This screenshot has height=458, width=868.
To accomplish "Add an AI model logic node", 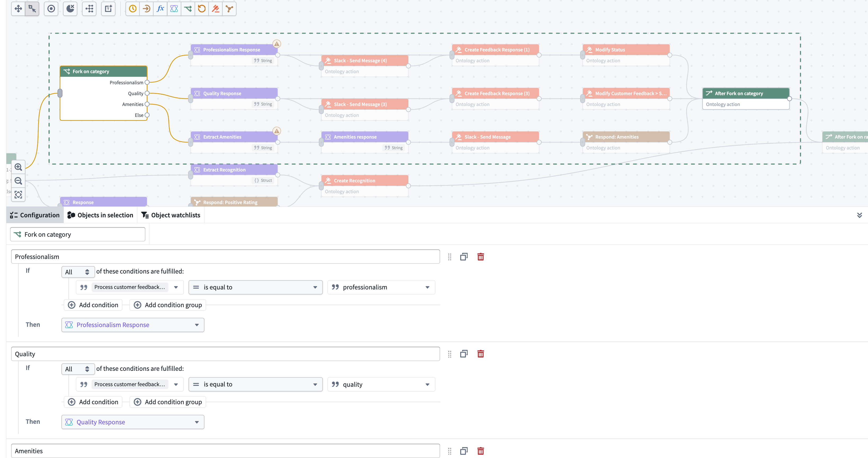I will coord(174,9).
